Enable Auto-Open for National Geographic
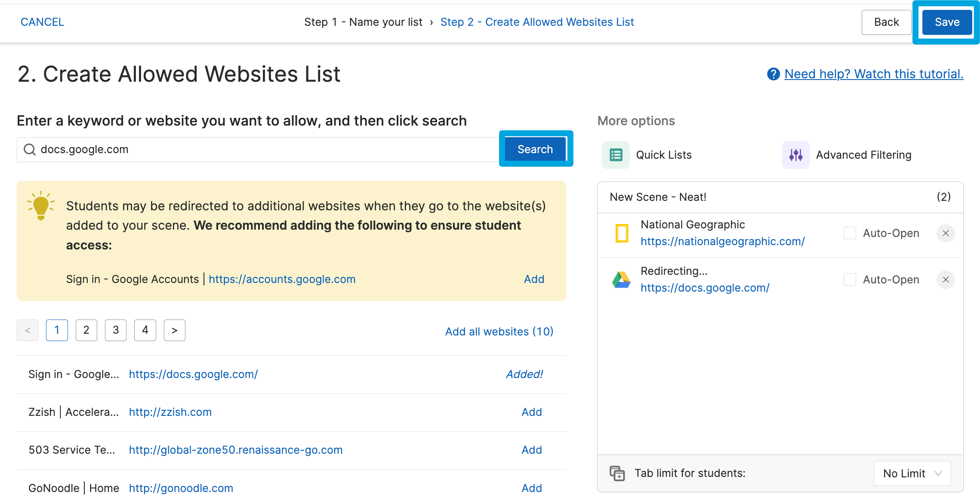This screenshot has width=980, height=498. [850, 233]
